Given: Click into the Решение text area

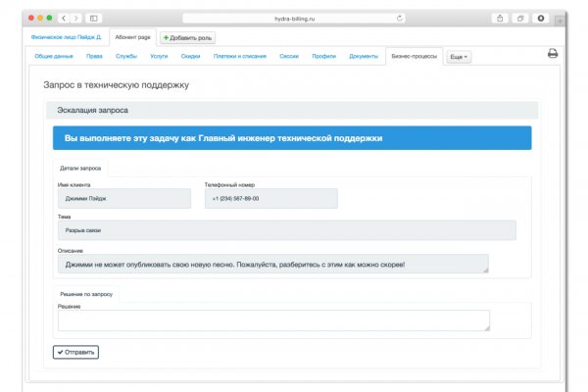Looking at the screenshot, I should coord(272,320).
